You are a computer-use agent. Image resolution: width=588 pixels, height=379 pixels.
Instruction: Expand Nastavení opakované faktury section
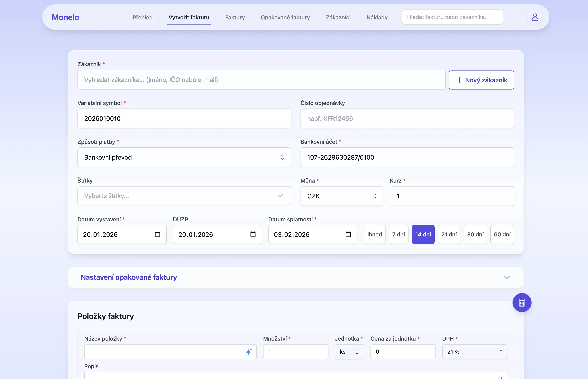click(x=295, y=277)
